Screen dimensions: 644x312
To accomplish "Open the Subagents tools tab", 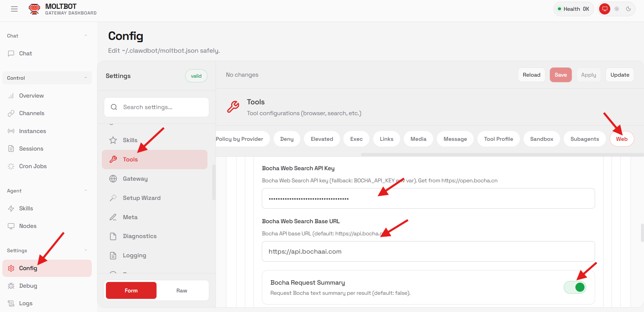I will click(585, 139).
